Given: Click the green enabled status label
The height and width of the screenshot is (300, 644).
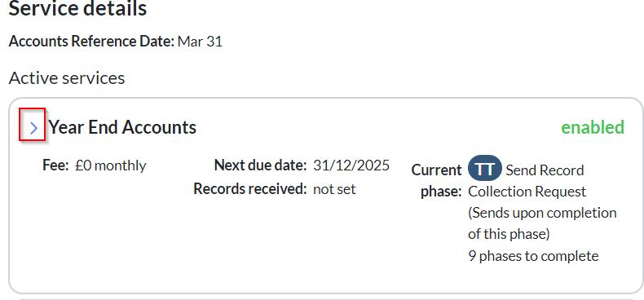Looking at the screenshot, I should click(x=593, y=127).
